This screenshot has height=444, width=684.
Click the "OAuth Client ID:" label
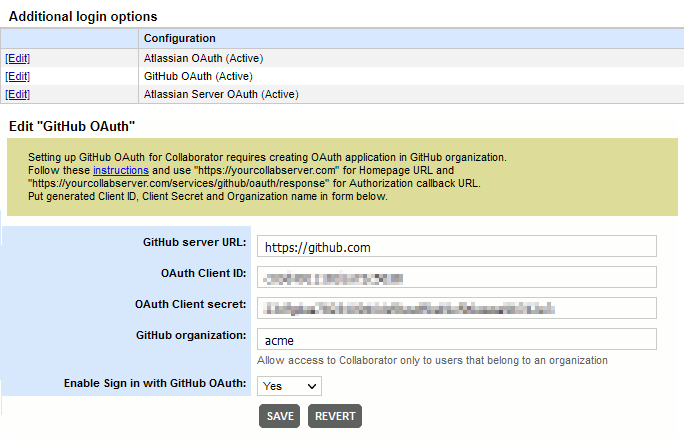203,272
